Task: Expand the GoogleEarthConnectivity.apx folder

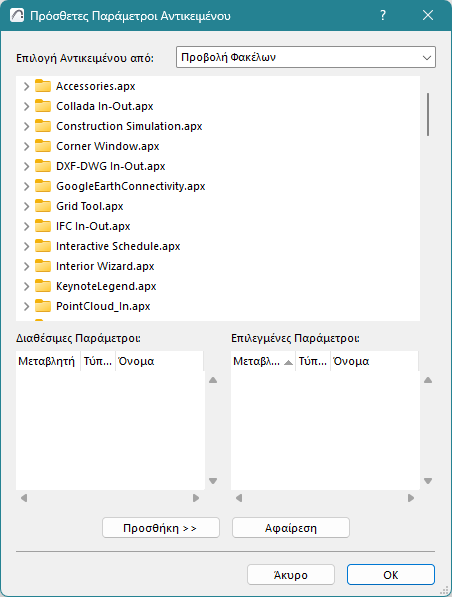Action: (26, 186)
